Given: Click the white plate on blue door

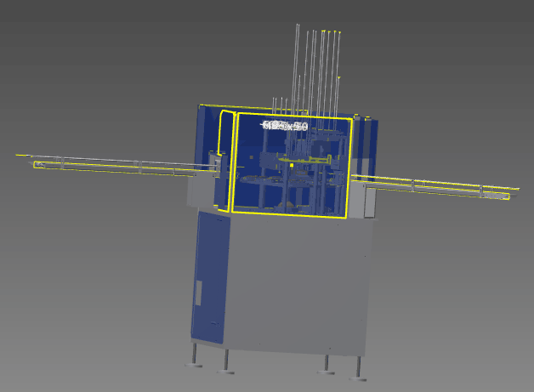Looking at the screenshot, I should pyautogui.click(x=198, y=293).
